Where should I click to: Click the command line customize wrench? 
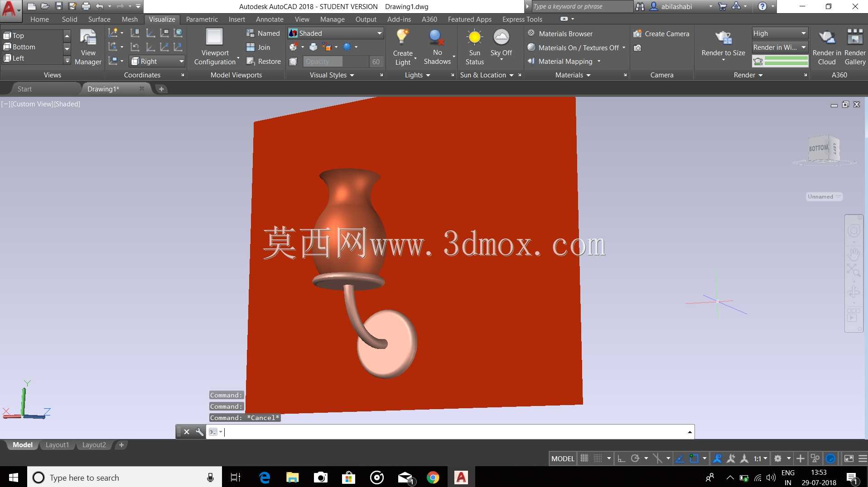click(199, 432)
